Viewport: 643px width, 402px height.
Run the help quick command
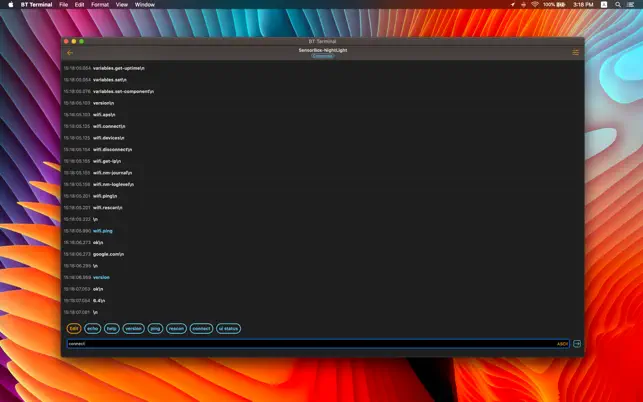point(112,329)
